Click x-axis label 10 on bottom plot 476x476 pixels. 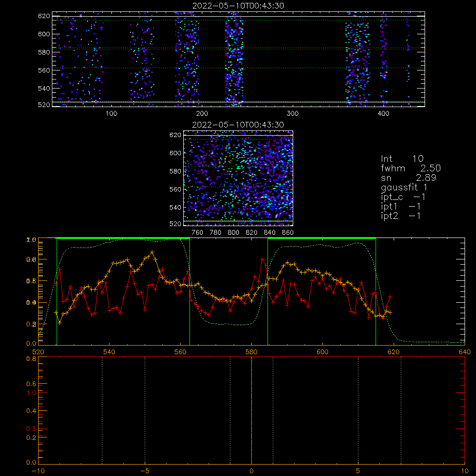tap(465, 471)
